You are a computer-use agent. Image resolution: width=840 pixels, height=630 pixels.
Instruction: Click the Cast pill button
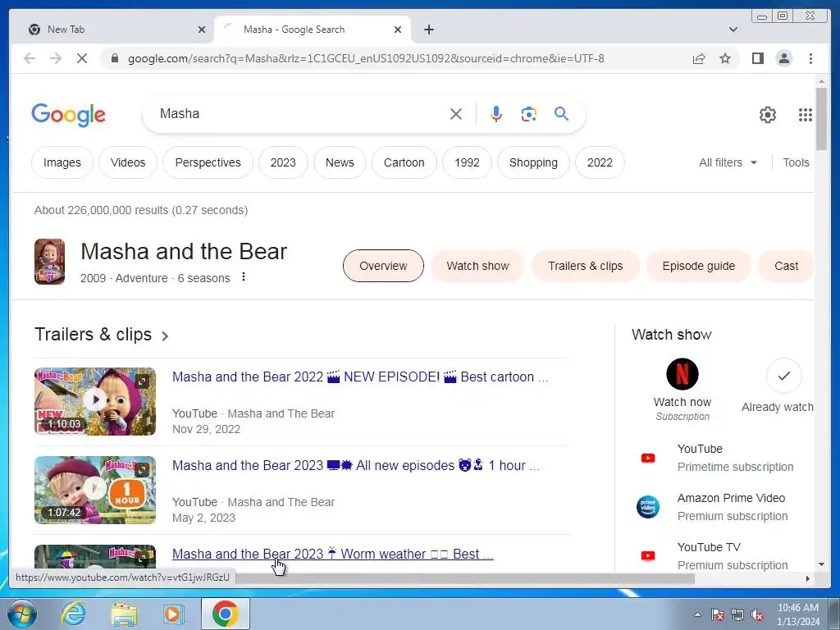point(786,266)
